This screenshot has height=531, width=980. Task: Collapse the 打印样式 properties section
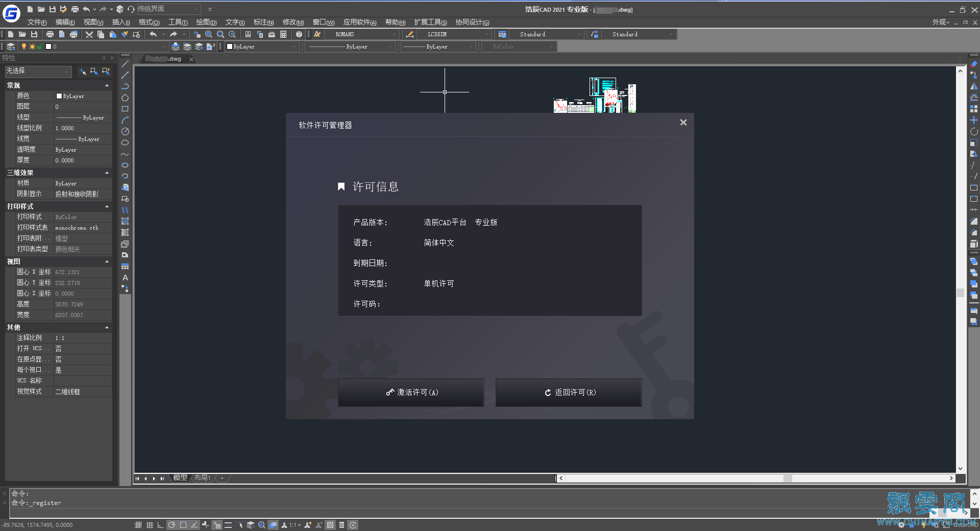pyautogui.click(x=107, y=206)
